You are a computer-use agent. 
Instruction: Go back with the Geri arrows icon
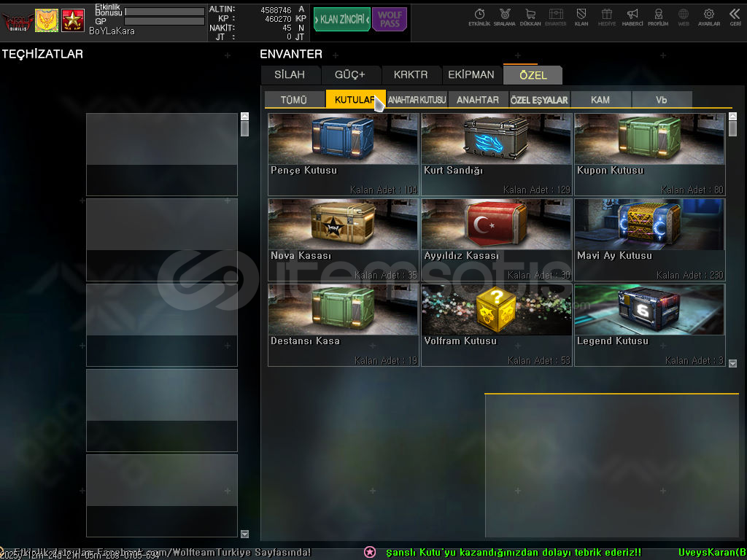[x=735, y=17]
